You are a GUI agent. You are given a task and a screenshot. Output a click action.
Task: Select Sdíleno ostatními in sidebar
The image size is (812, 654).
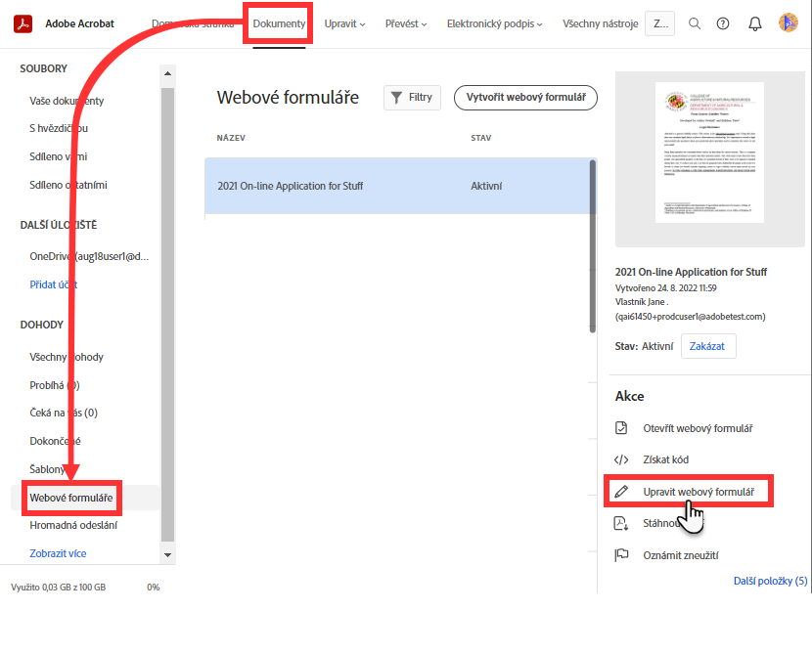pyautogui.click(x=68, y=185)
